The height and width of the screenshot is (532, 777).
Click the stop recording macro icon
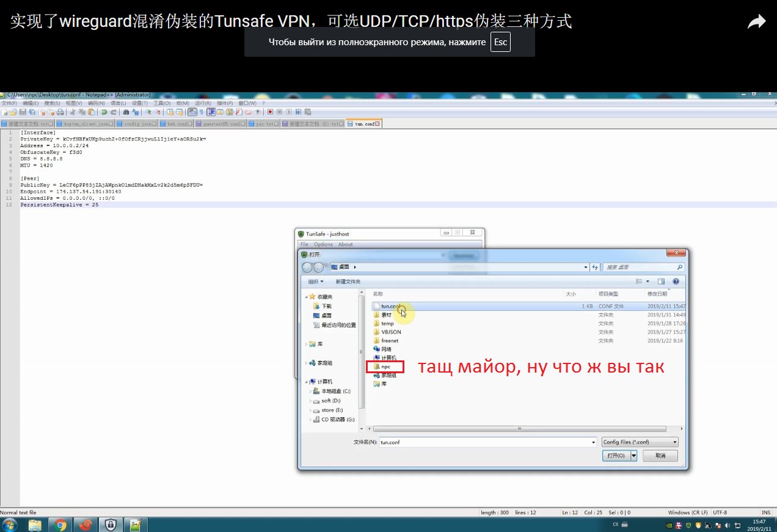tap(279, 112)
